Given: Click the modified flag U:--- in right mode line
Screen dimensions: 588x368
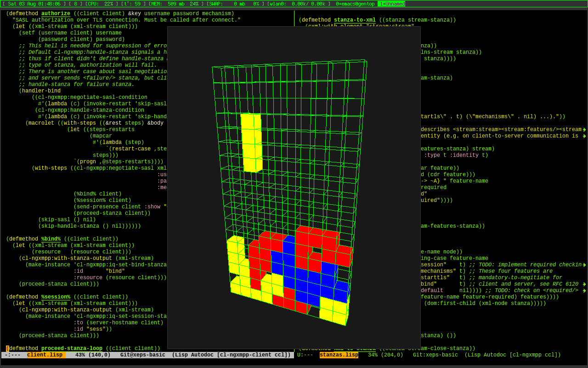Looking at the screenshot, I should click(x=305, y=355).
